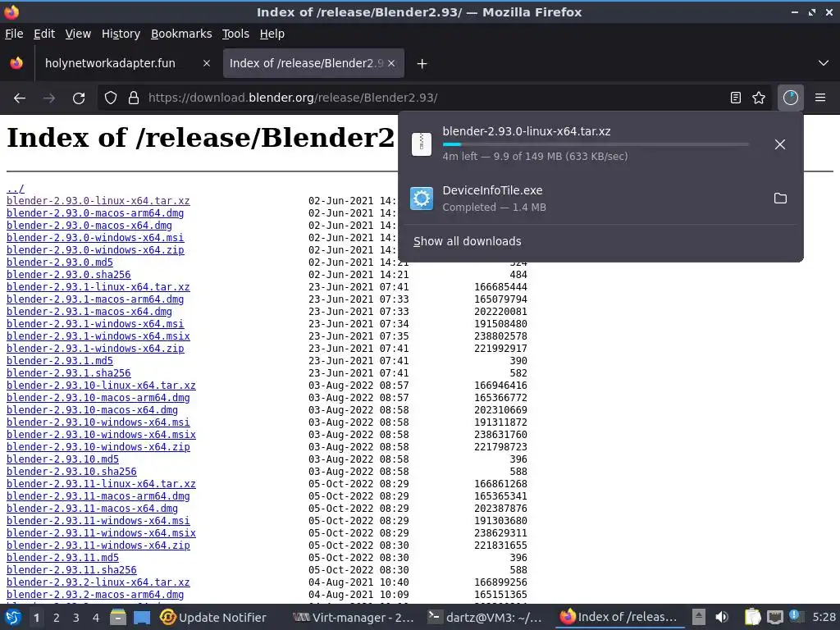The image size is (840, 630).
Task: Toggle the downloads panel button
Action: coord(791,98)
